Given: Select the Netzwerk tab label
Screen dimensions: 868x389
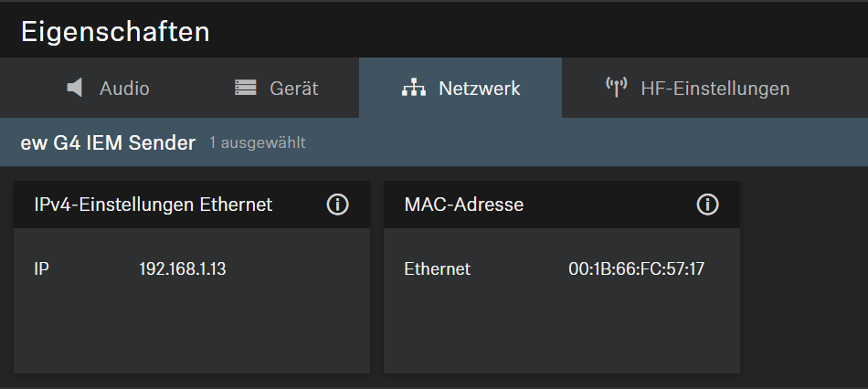Looking at the screenshot, I should (x=479, y=89).
